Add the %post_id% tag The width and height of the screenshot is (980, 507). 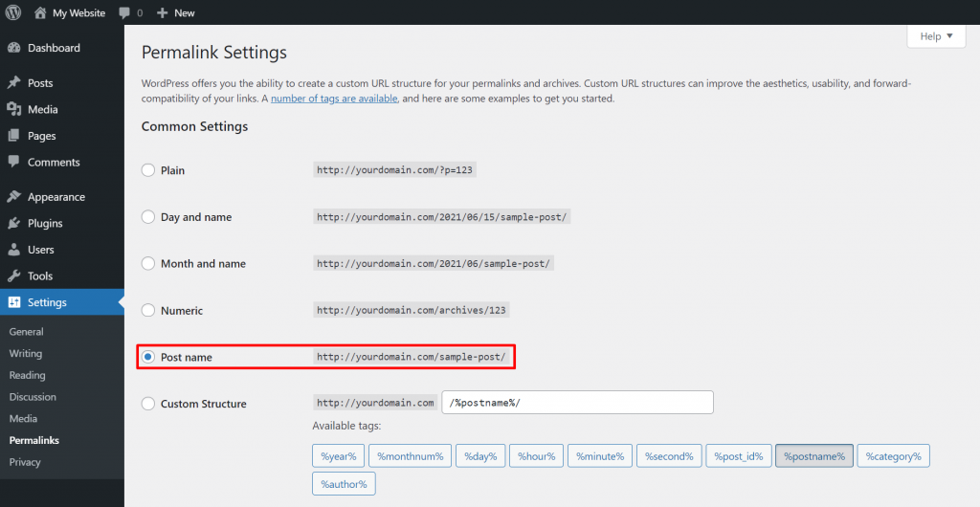pyautogui.click(x=739, y=455)
